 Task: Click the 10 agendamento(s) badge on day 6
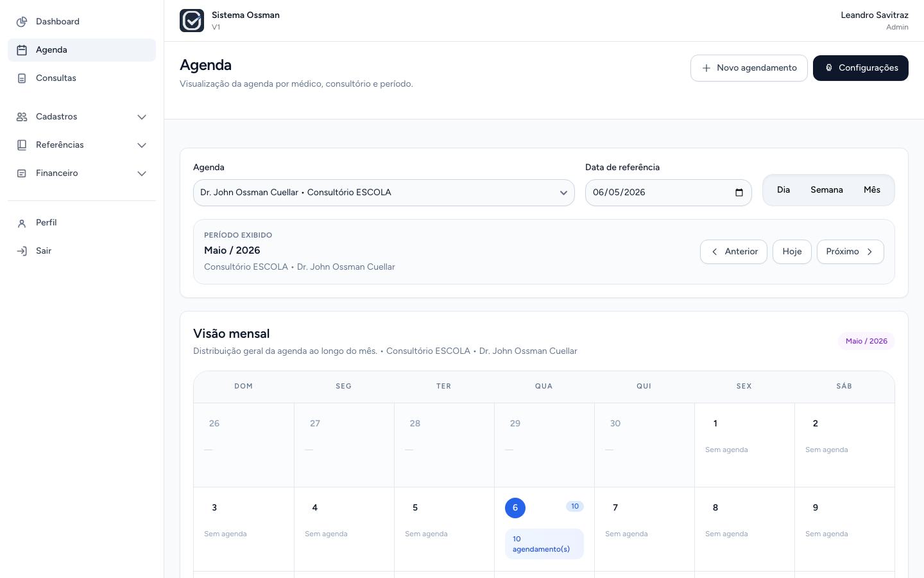point(544,544)
